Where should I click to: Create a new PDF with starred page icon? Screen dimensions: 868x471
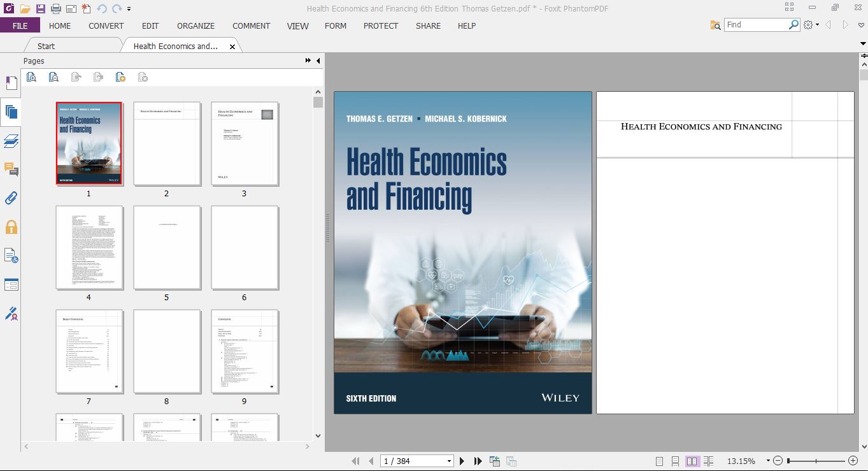(86, 9)
